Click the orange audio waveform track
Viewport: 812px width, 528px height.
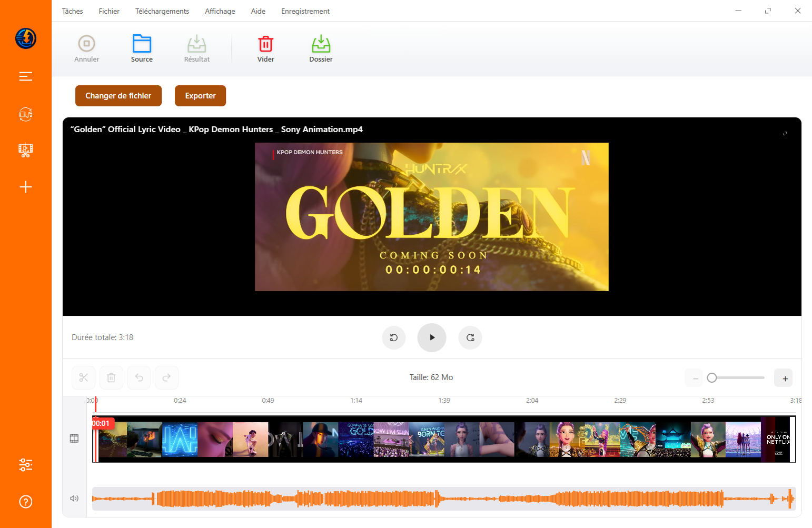point(443,499)
